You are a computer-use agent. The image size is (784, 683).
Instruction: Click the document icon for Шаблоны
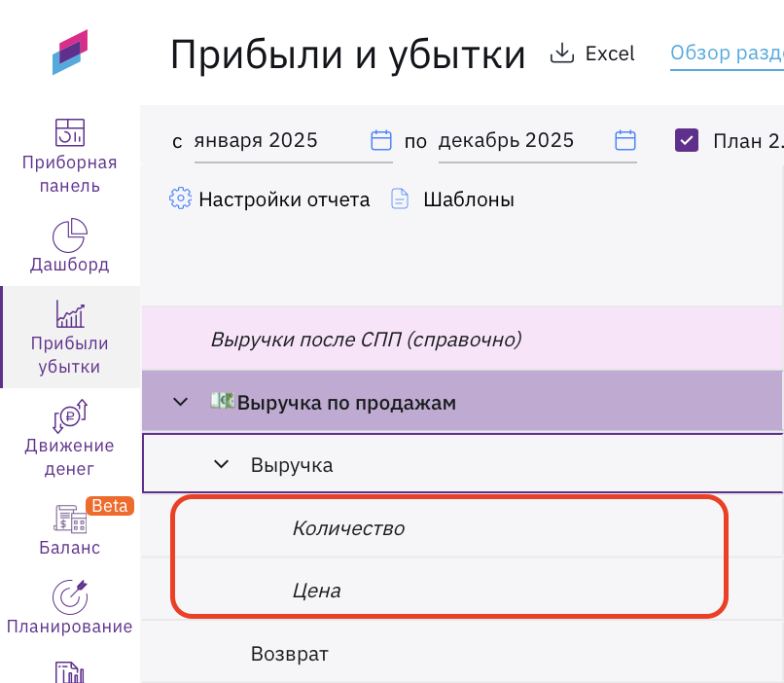[x=400, y=198]
